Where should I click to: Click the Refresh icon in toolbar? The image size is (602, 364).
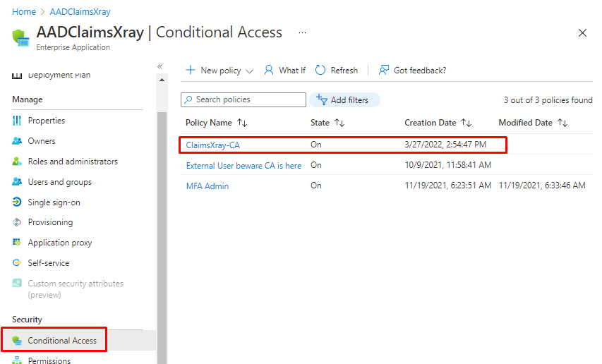coord(320,71)
